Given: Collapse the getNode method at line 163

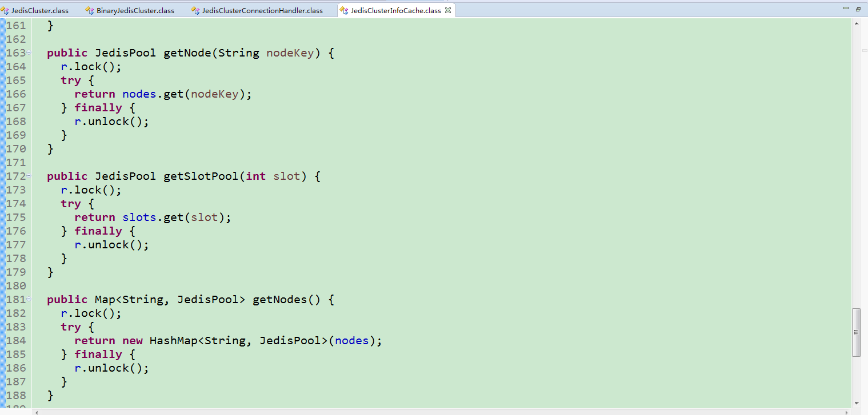Looking at the screenshot, I should click(x=29, y=53).
